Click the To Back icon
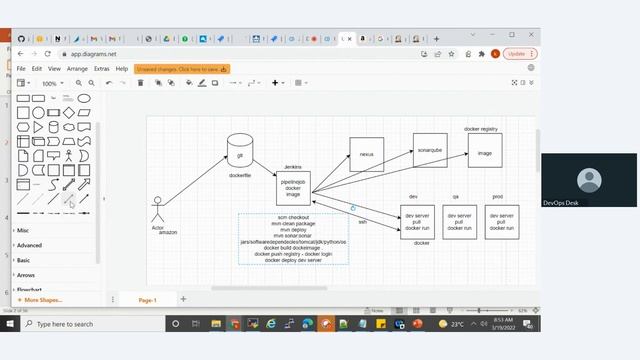Screen dimensions: 640x360 click(171, 83)
